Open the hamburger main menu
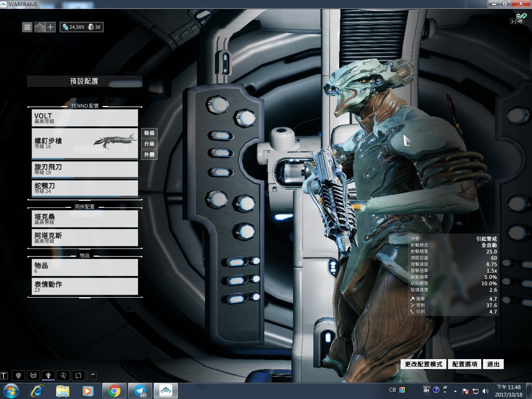The width and height of the screenshot is (532, 399). [27, 27]
